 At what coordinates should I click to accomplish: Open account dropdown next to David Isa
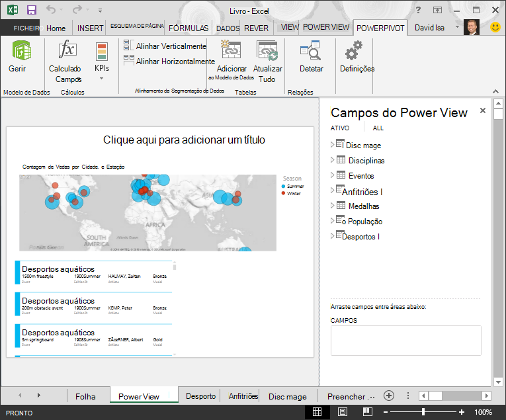(x=457, y=26)
